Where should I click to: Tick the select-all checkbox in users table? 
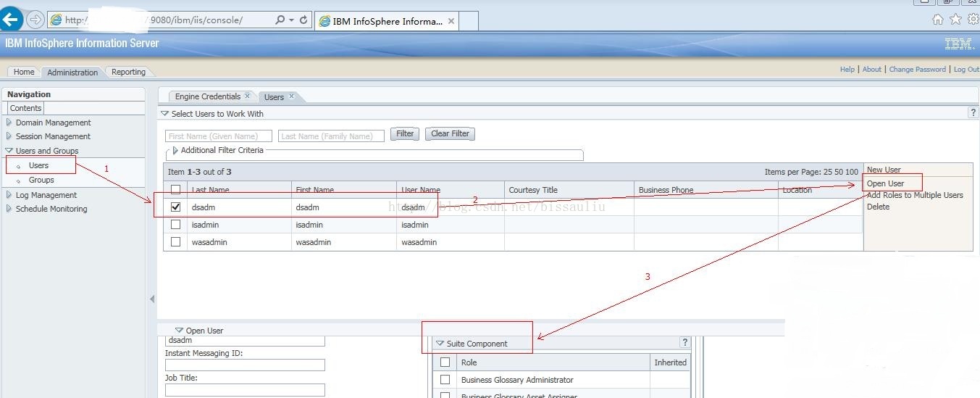pos(175,190)
